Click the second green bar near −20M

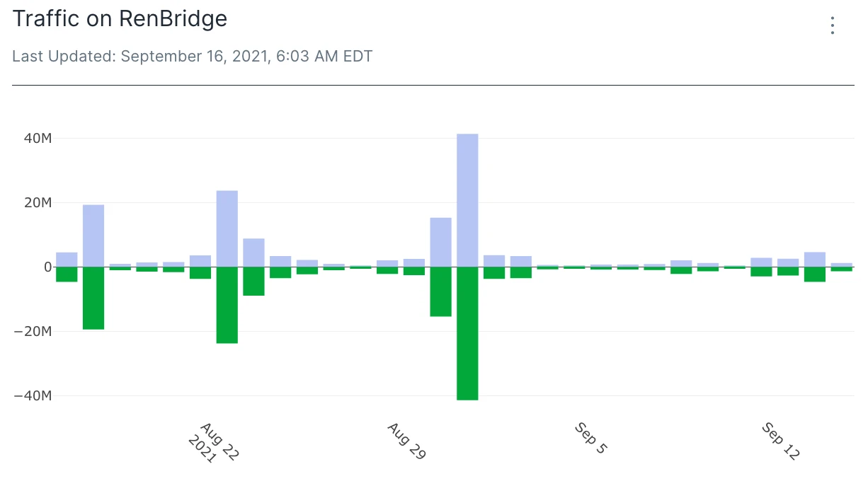(x=93, y=298)
